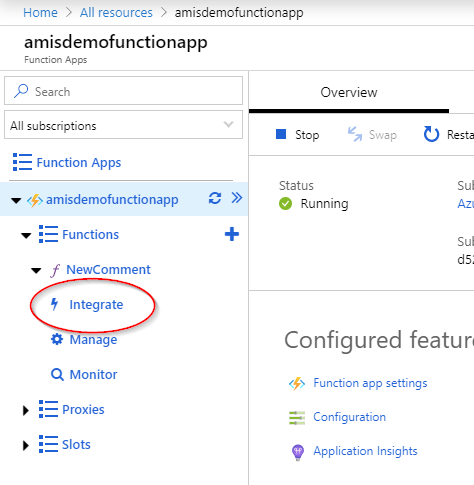Open Function app settings link
The width and height of the screenshot is (474, 485).
coord(370,383)
